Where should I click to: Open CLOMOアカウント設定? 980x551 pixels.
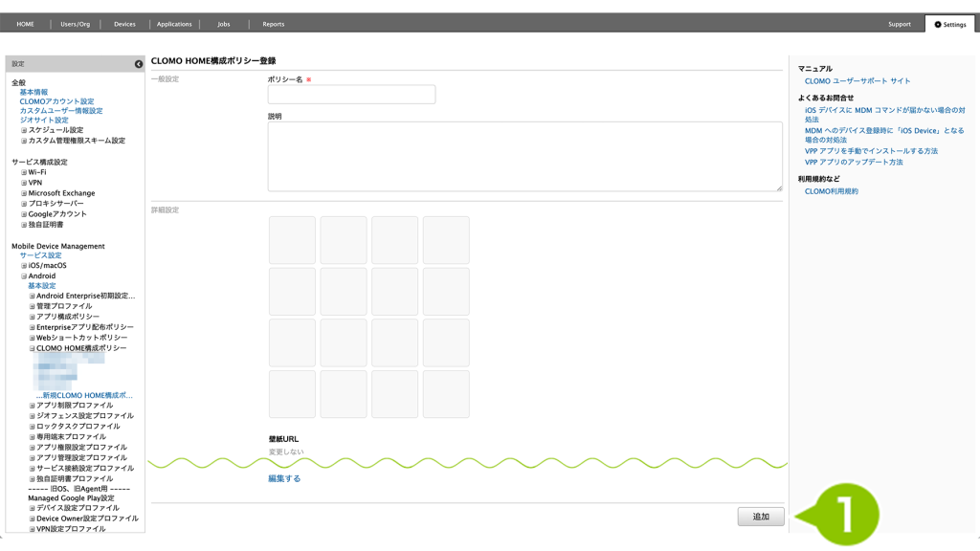pos(56,101)
